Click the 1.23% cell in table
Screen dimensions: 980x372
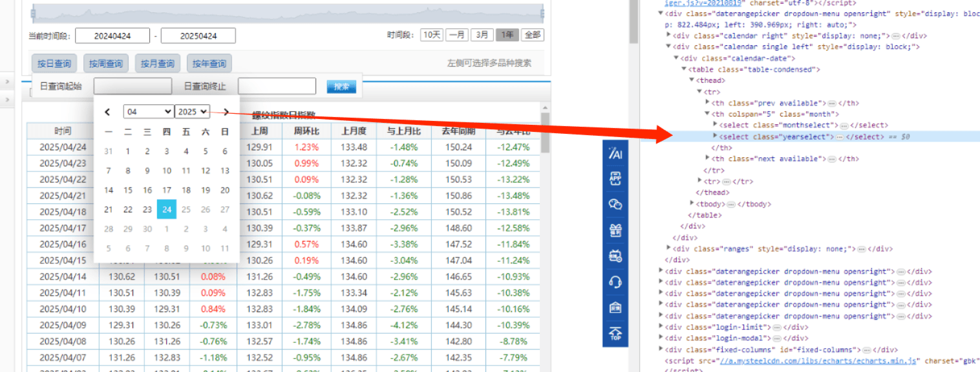[306, 147]
